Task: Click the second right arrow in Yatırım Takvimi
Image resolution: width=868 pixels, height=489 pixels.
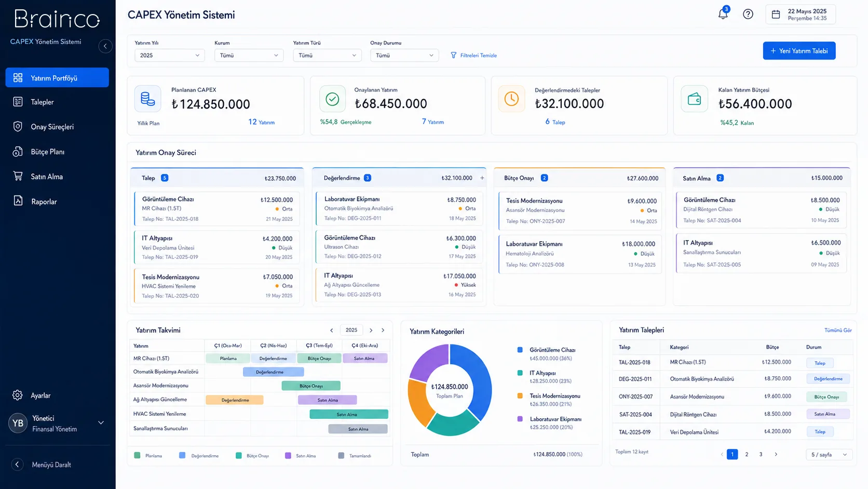Action: pos(383,331)
